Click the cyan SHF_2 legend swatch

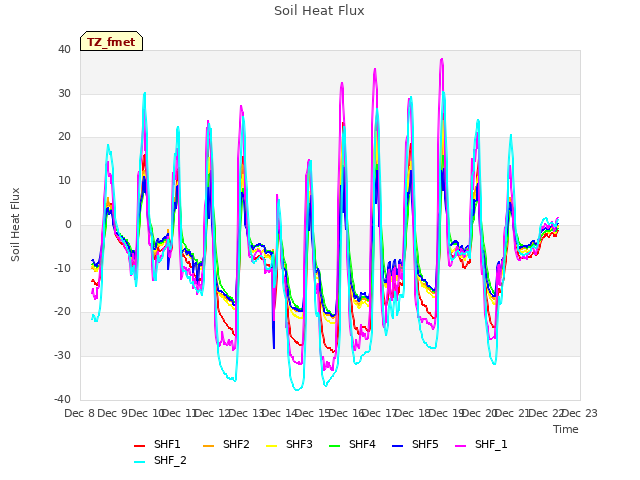[x=140, y=462]
